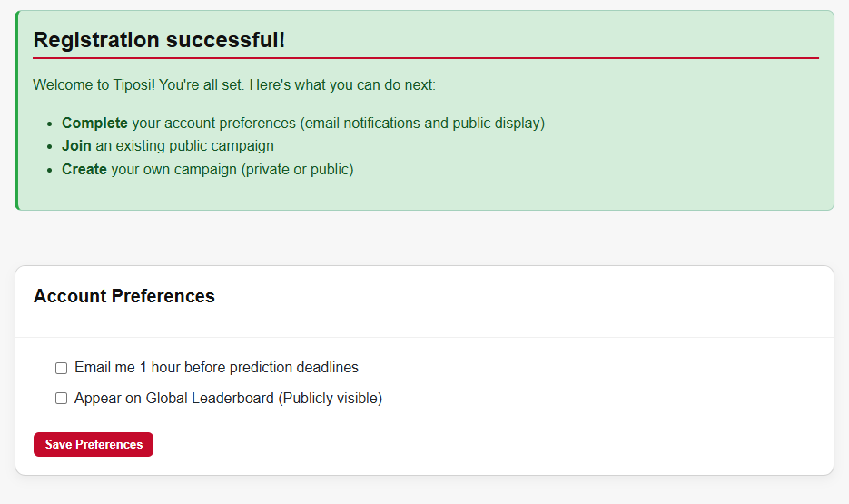Image resolution: width=849 pixels, height=504 pixels.
Task: Click 'an existing public campaign' text
Action: point(184,145)
